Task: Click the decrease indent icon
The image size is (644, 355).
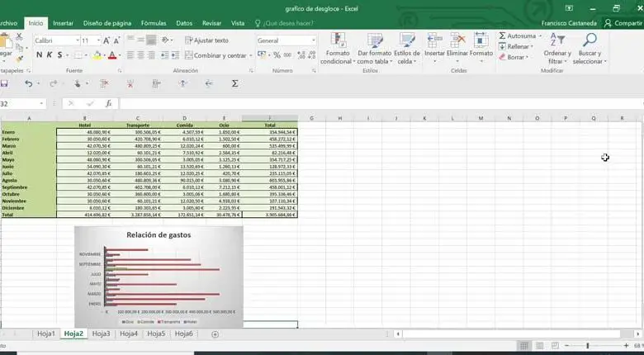Action: [164, 55]
